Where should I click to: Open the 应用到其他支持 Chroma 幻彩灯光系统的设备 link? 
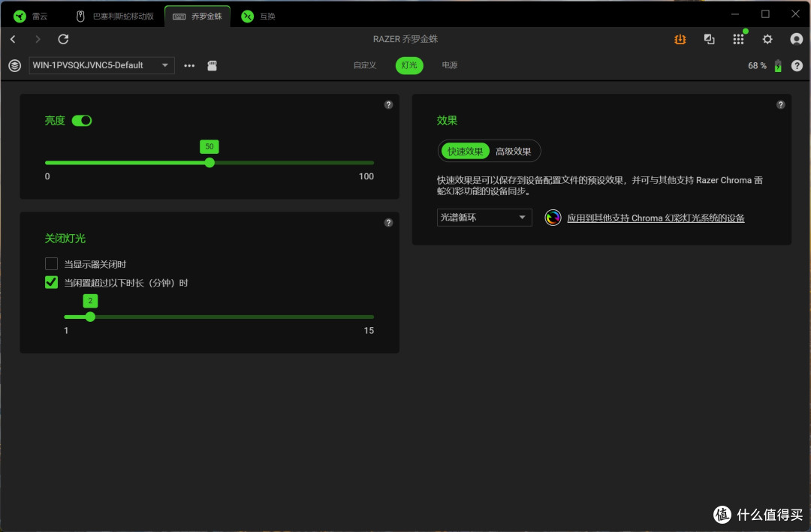pyautogui.click(x=656, y=218)
